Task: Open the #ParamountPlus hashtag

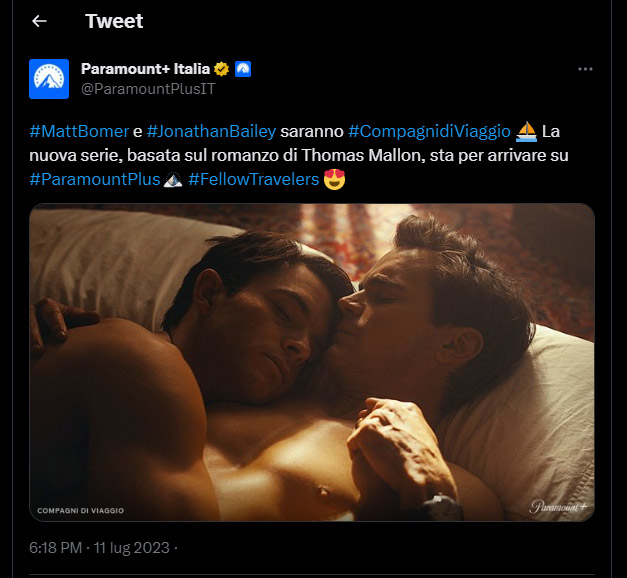Action: pyautogui.click(x=94, y=180)
